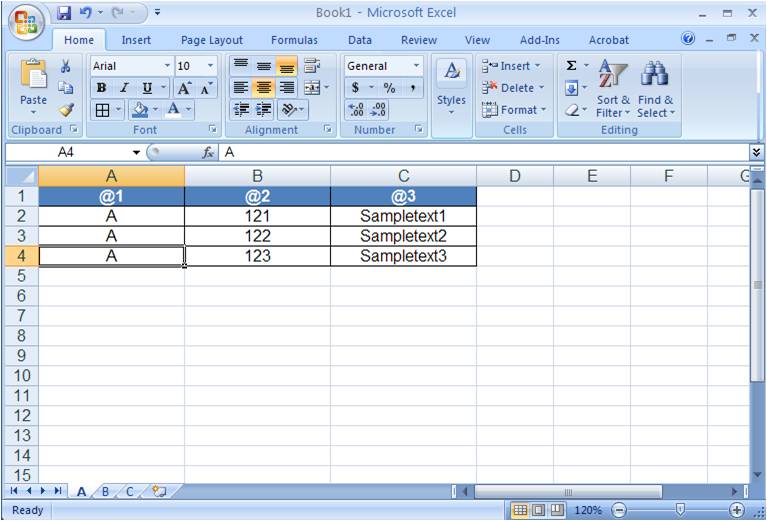Viewport: 767px width, 521px height.
Task: Open Font Color picker dropdown
Action: [x=189, y=110]
